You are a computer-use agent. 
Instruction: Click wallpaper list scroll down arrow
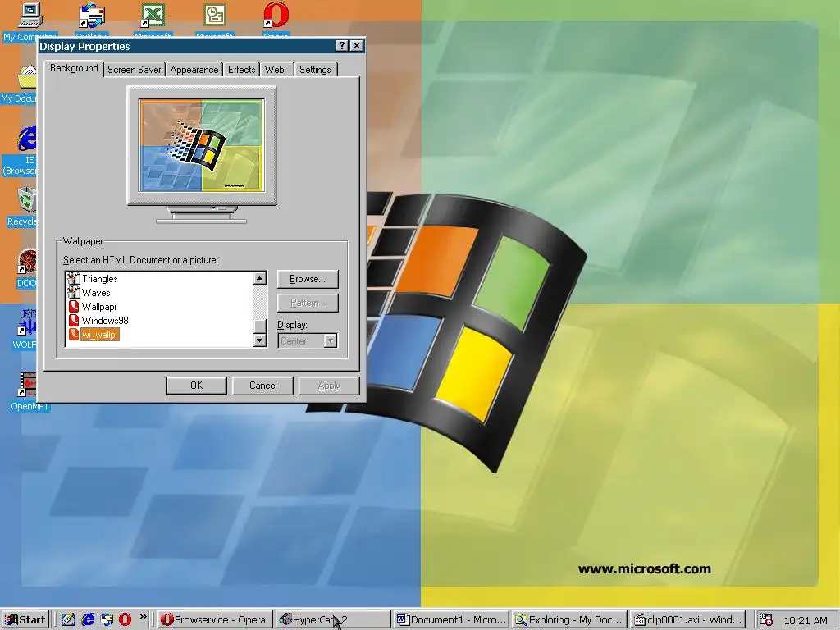tap(260, 340)
